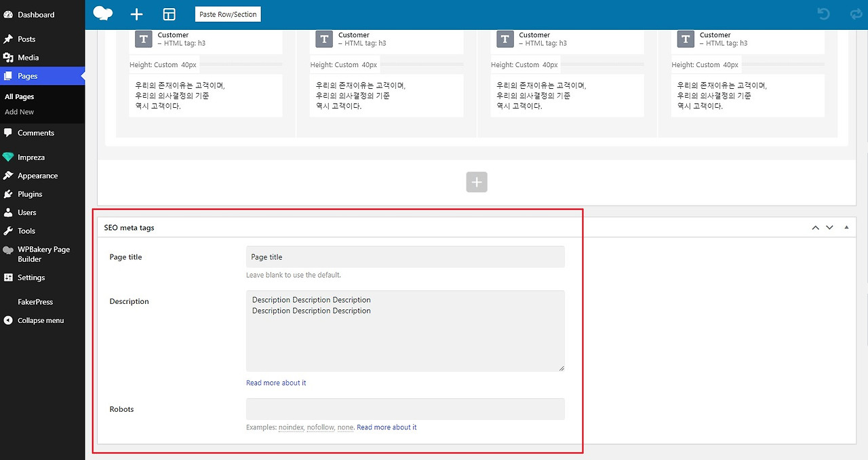The width and height of the screenshot is (868, 460).
Task: Click the Posts pushpin icon
Action: [x=8, y=39]
